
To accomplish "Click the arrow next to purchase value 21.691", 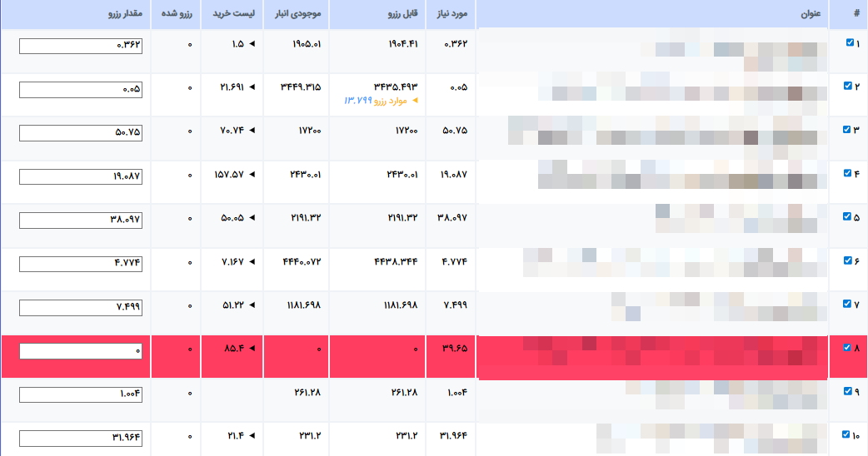I will tap(252, 87).
